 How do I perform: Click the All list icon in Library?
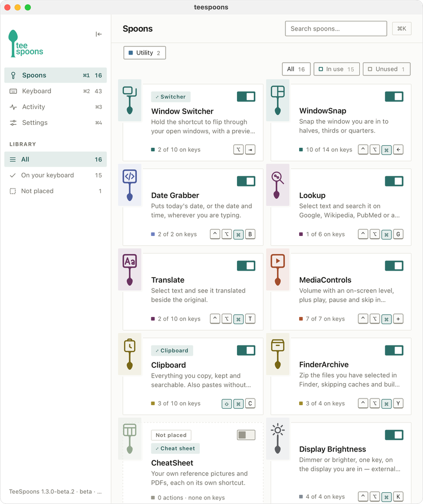coord(13,160)
